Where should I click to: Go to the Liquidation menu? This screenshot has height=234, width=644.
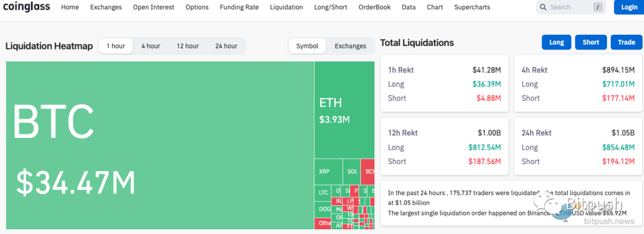286,7
